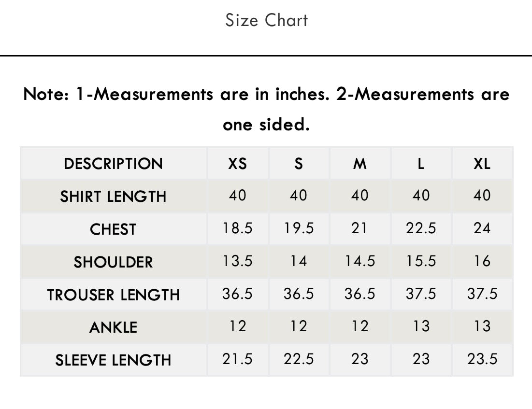
Task: Click the SLEEVE LENGTH row label
Action: pyautogui.click(x=113, y=360)
